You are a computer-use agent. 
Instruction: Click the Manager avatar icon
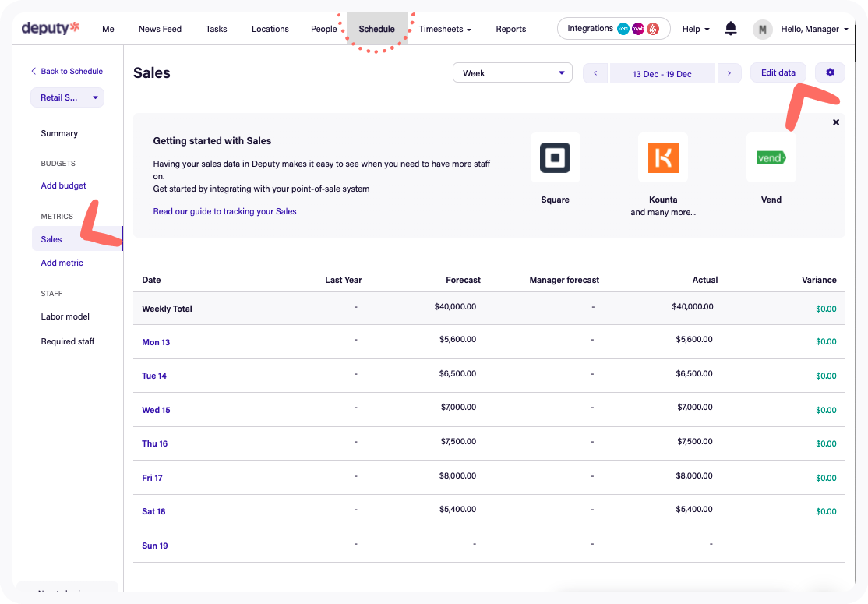point(762,30)
